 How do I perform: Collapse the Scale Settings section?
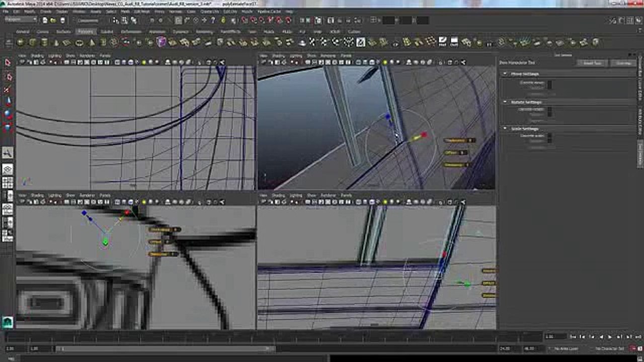(505, 129)
